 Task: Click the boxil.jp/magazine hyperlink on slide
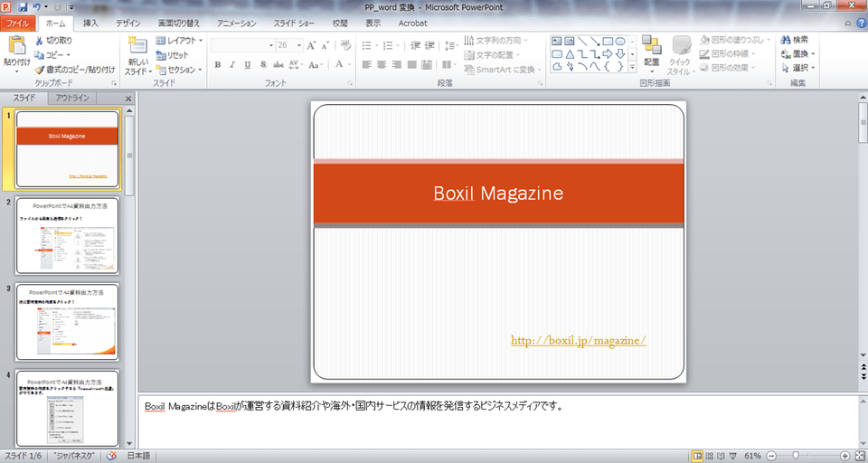coord(578,341)
